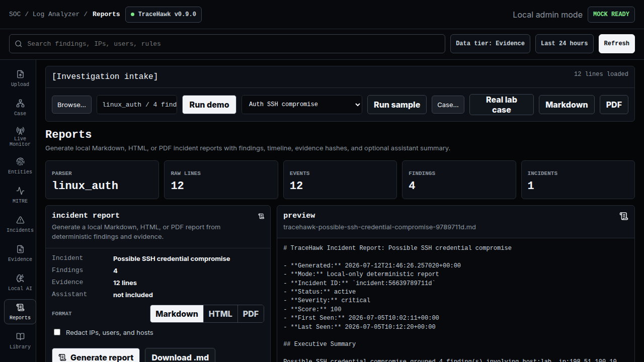Click the 'Local admin mode' label
644x362 pixels.
(547, 15)
